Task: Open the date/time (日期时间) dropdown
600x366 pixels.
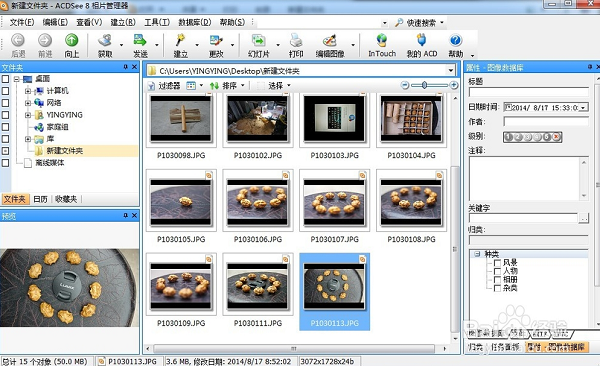Action: point(584,108)
